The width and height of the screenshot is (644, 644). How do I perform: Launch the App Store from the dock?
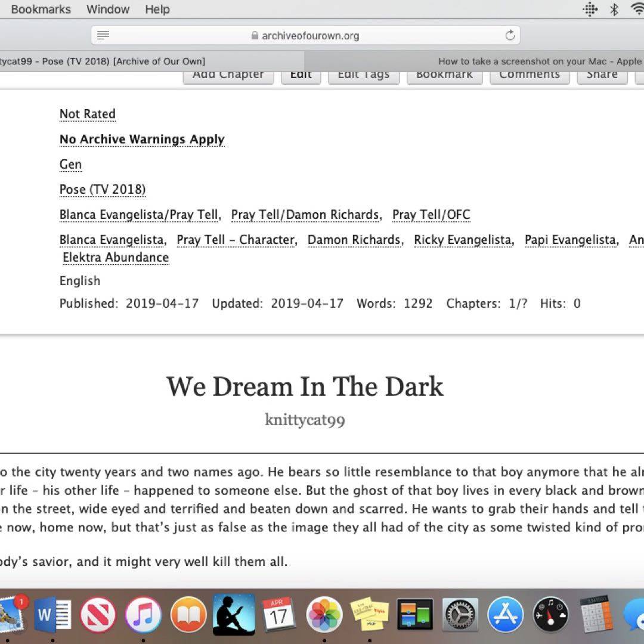pos(505,614)
